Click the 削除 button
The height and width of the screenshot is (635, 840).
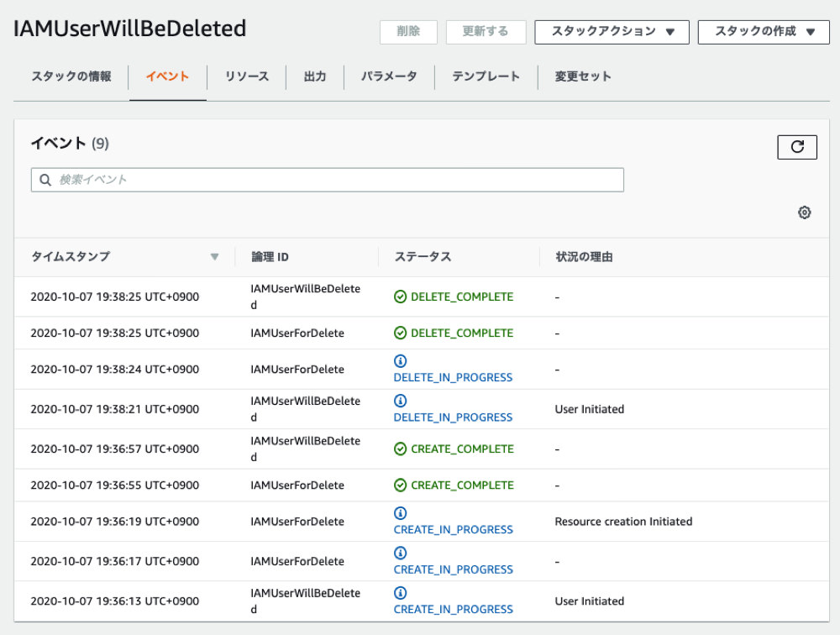[x=409, y=32]
